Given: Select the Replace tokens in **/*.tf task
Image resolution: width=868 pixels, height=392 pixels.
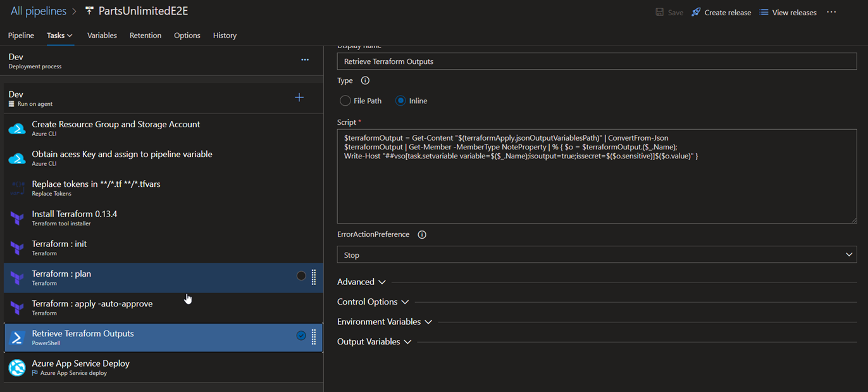Looking at the screenshot, I should [x=163, y=188].
